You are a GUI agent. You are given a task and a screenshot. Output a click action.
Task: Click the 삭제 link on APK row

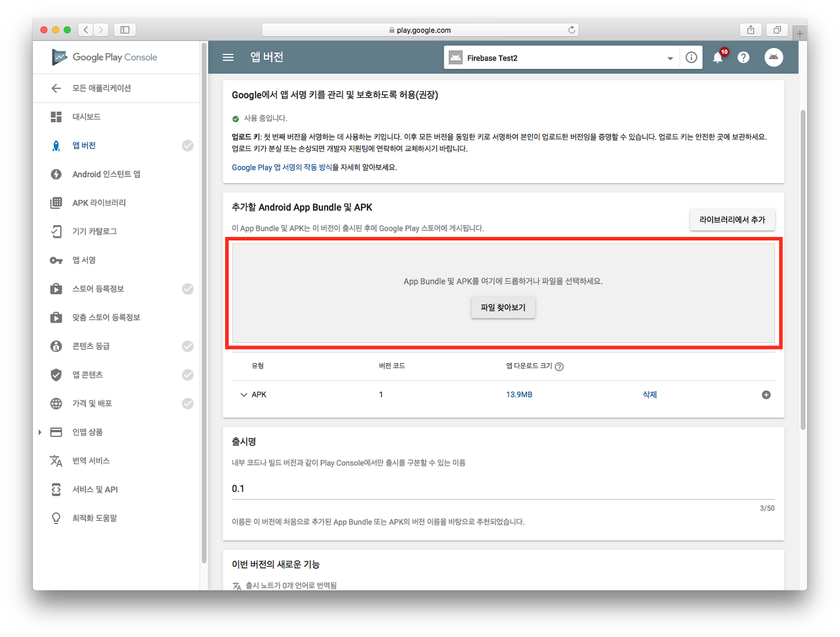pyautogui.click(x=650, y=395)
